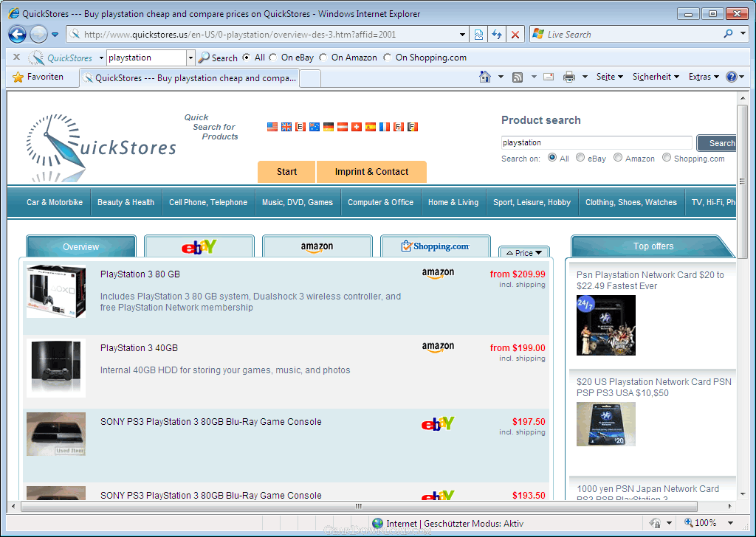756x537 pixels.
Task: Go to the browser Home page icon
Action: point(484,77)
